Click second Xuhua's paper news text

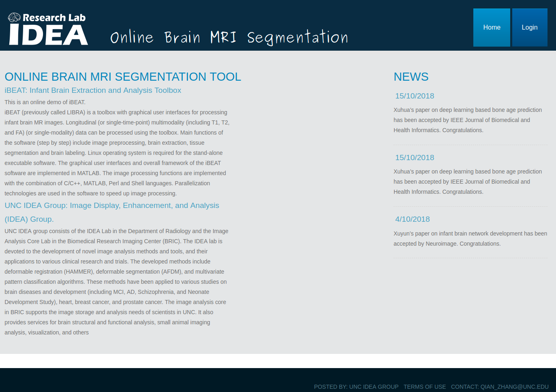(x=468, y=182)
